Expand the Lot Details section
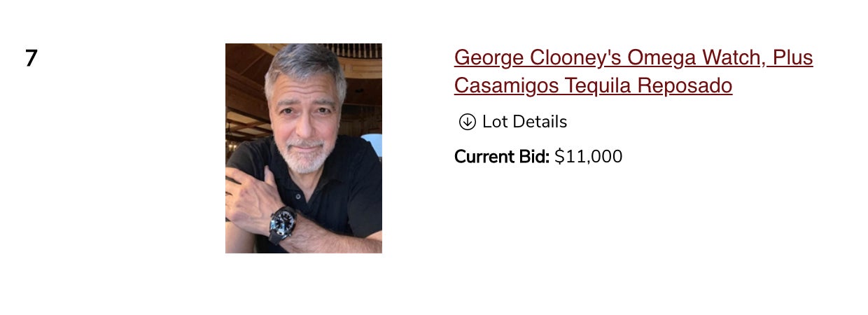868x315 pixels. pyautogui.click(x=513, y=122)
